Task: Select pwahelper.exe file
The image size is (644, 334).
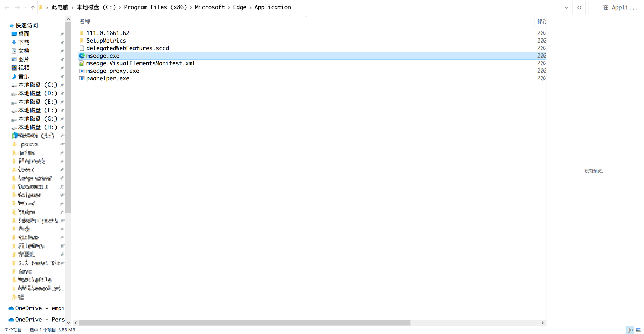Action: coord(108,78)
